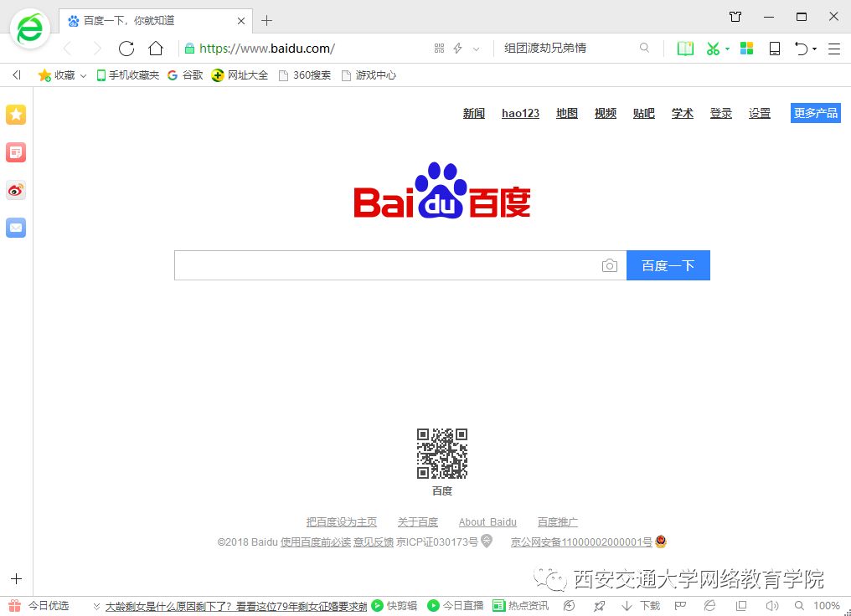Click the 百度一下 search button
Screen dimensions: 851x616
(x=668, y=265)
